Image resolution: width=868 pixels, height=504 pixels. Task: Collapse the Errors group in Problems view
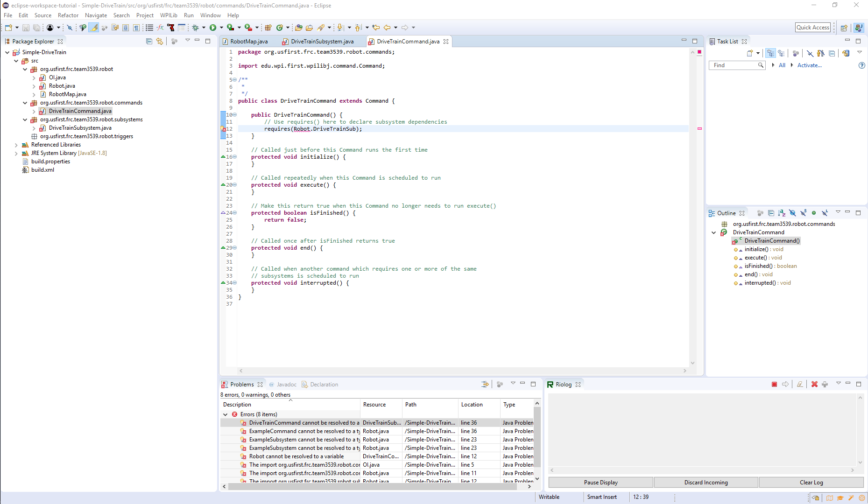(x=226, y=414)
